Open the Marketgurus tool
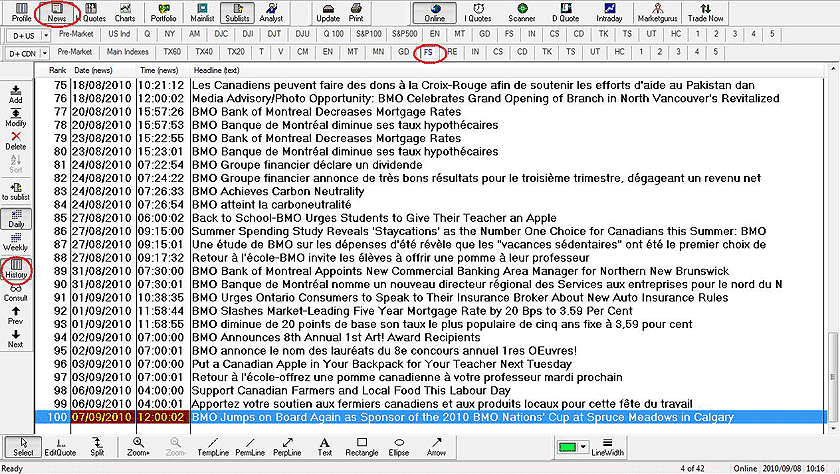 coord(657,13)
